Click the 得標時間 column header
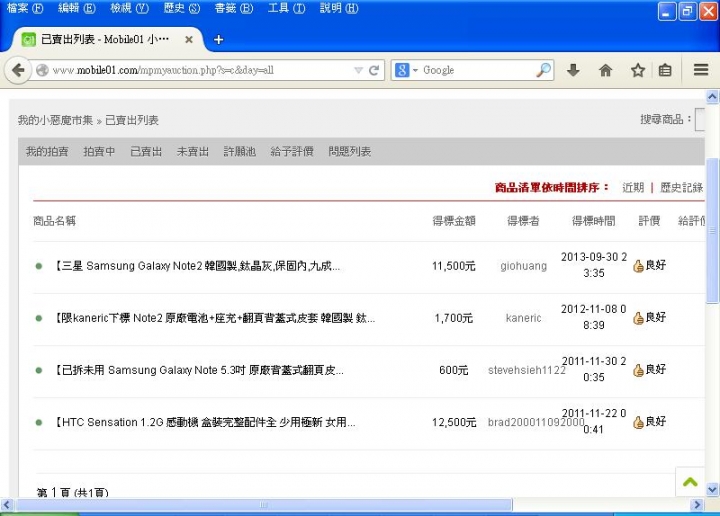720x516 pixels. (593, 221)
